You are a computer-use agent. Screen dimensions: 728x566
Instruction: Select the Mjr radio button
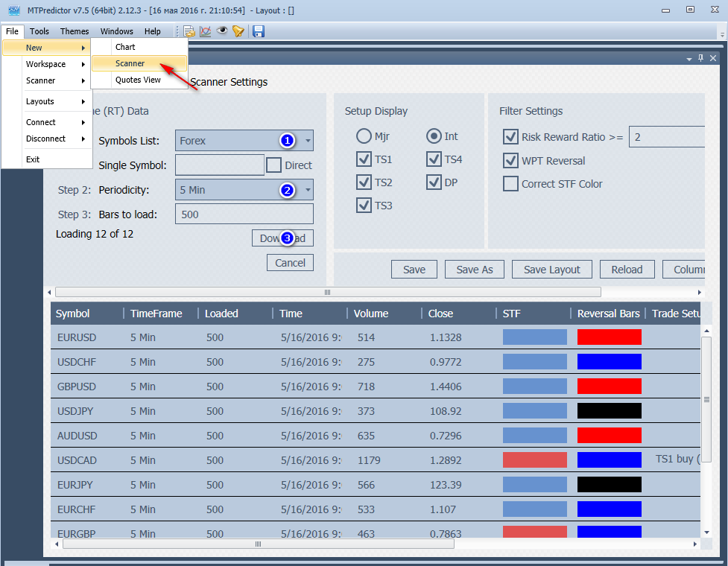pyautogui.click(x=364, y=136)
